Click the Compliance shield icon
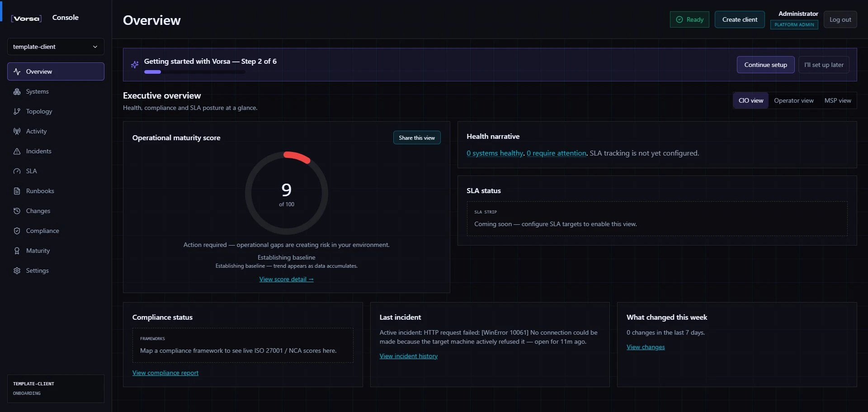 tap(17, 231)
